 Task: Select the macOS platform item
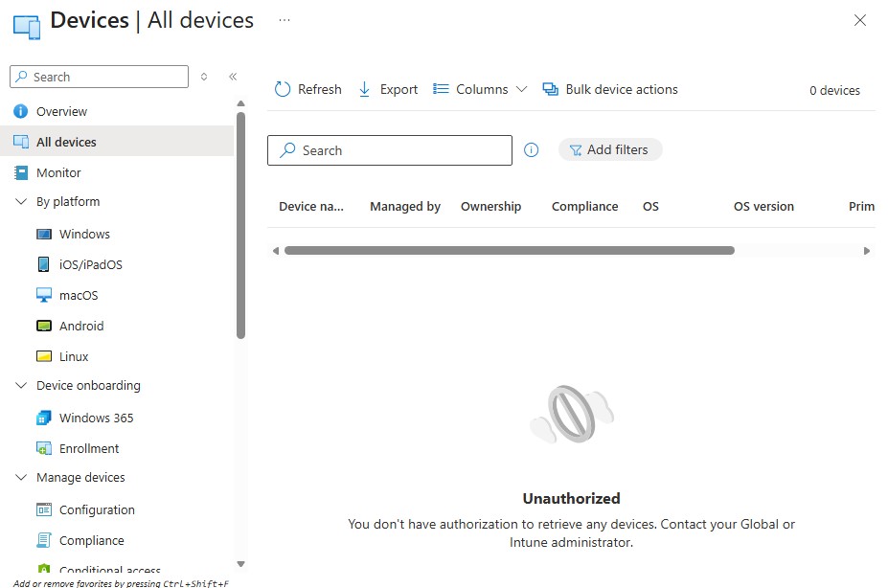coord(79,295)
